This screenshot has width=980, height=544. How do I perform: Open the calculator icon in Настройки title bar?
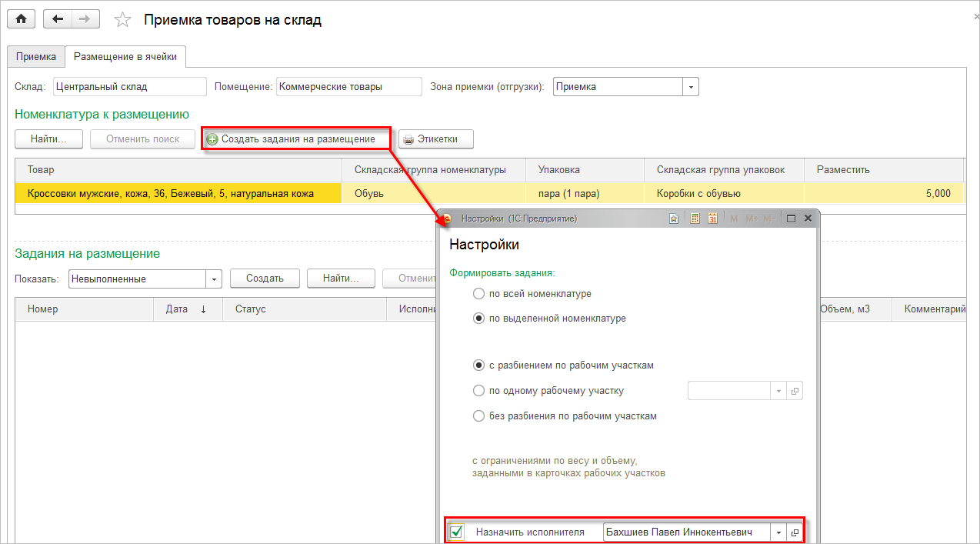(695, 219)
